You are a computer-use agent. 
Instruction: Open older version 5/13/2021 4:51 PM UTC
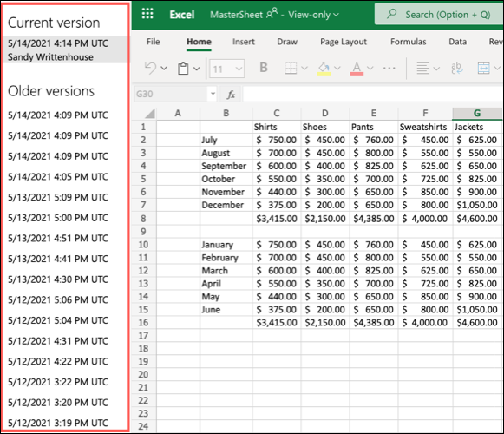(x=58, y=238)
